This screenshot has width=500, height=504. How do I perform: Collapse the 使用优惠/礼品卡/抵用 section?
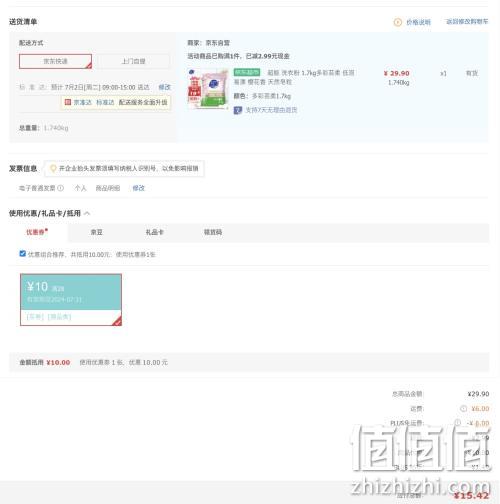click(87, 213)
